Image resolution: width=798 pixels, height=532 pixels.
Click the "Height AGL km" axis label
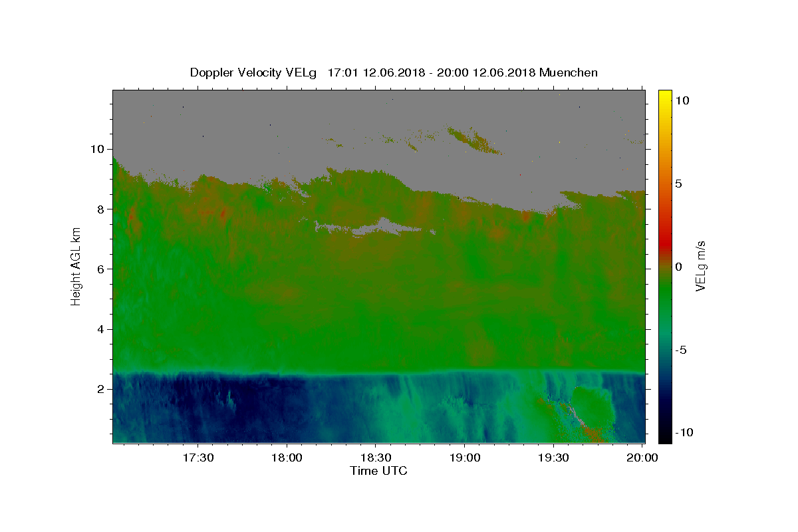[76, 266]
